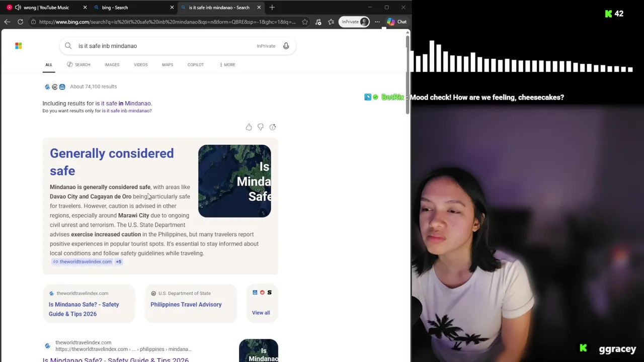Expand the +5 additional sources
Screen dimensions: 644x362
[x=119, y=262]
